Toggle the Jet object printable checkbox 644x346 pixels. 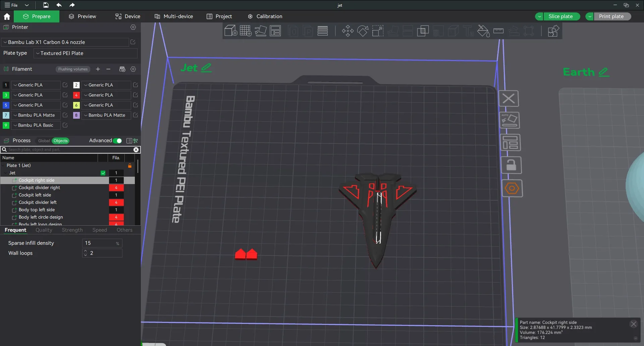coord(103,173)
